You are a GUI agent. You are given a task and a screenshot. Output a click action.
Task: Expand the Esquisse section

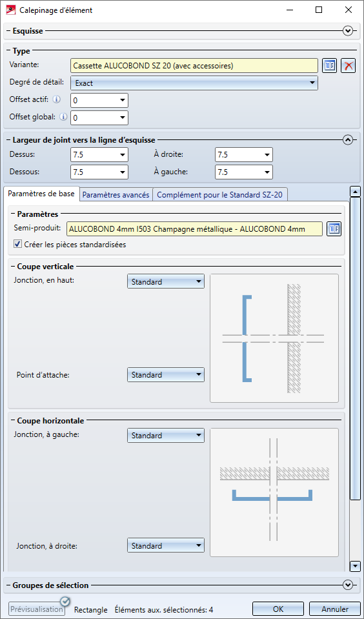point(348,31)
